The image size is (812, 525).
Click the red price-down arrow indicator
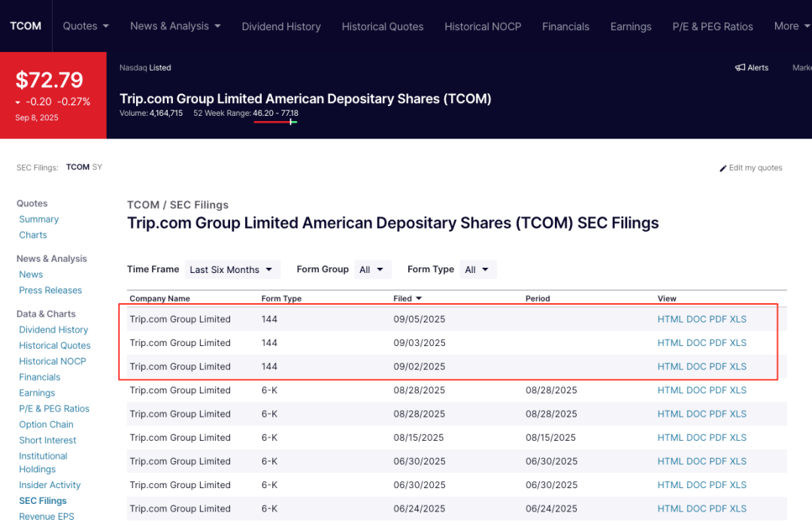18,102
